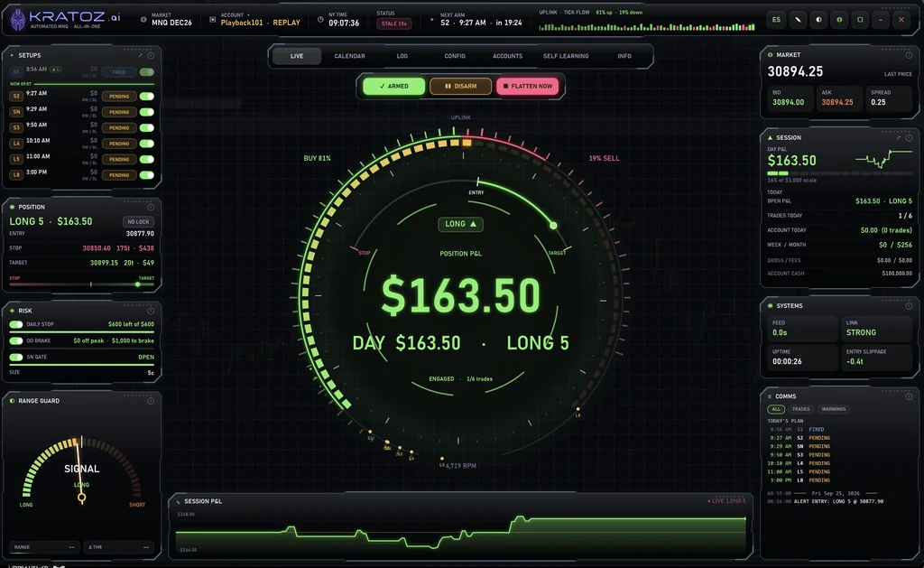Click the Disarm button

click(x=461, y=86)
